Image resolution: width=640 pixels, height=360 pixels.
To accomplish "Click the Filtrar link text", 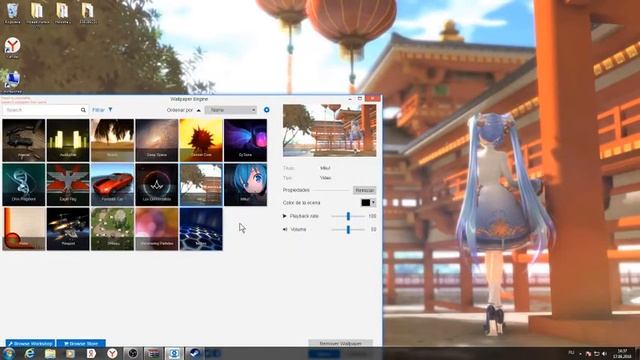I will coord(98,110).
